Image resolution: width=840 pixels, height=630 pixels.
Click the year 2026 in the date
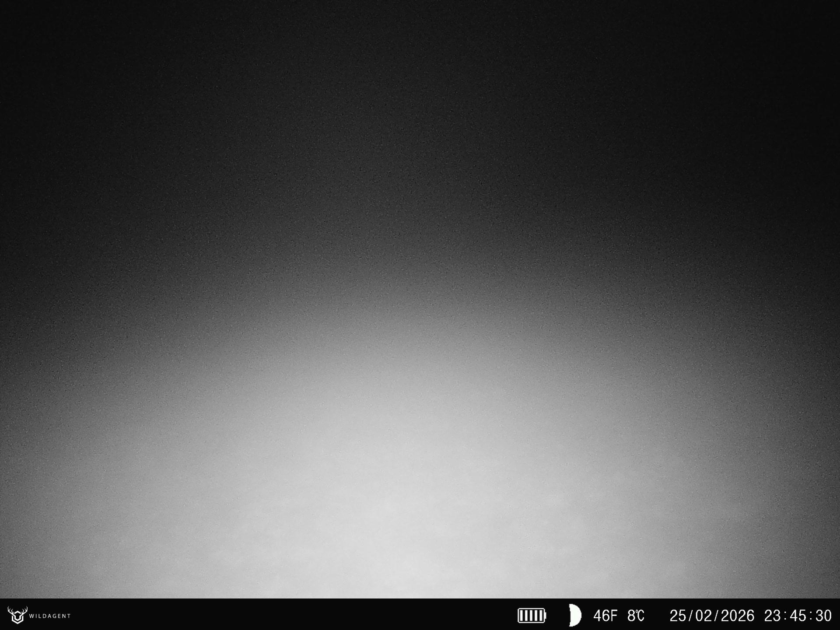[738, 616]
